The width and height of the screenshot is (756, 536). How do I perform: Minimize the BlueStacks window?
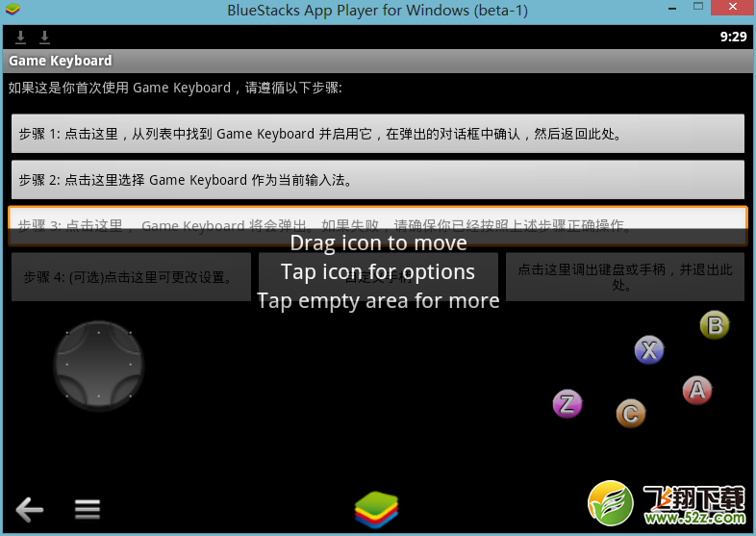[672, 9]
